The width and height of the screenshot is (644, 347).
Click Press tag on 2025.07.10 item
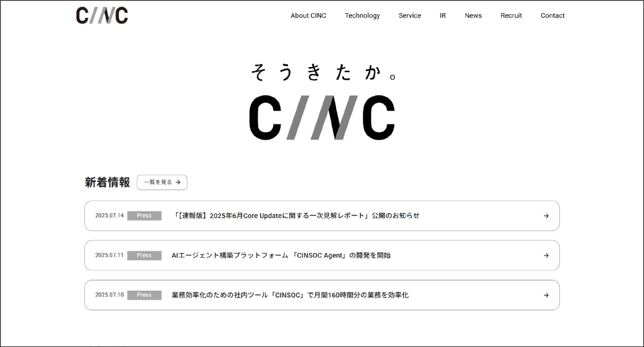144,295
